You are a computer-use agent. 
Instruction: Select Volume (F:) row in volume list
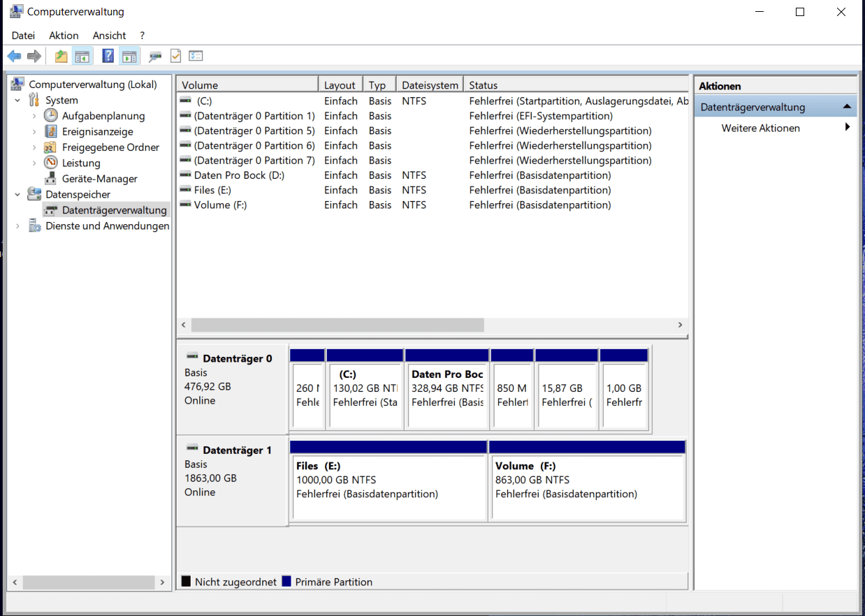(x=220, y=205)
